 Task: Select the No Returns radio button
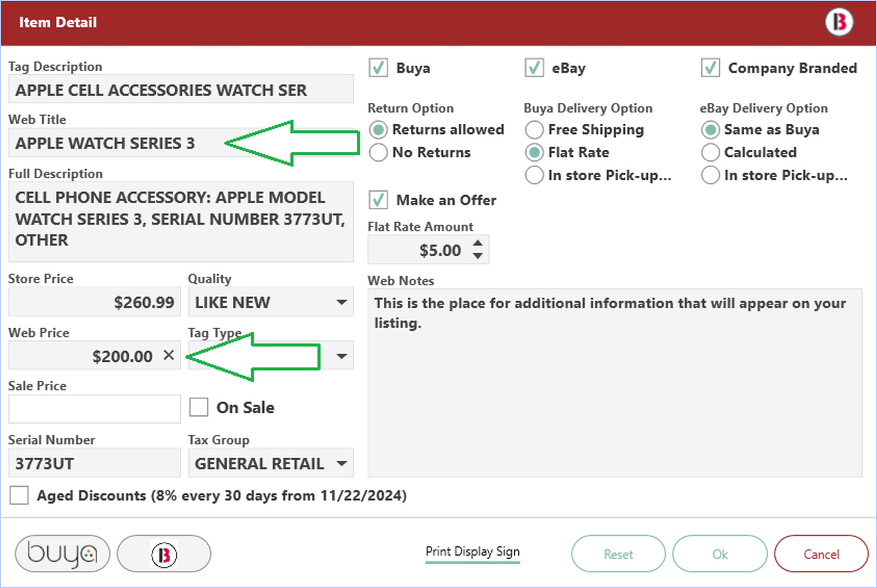pyautogui.click(x=378, y=153)
